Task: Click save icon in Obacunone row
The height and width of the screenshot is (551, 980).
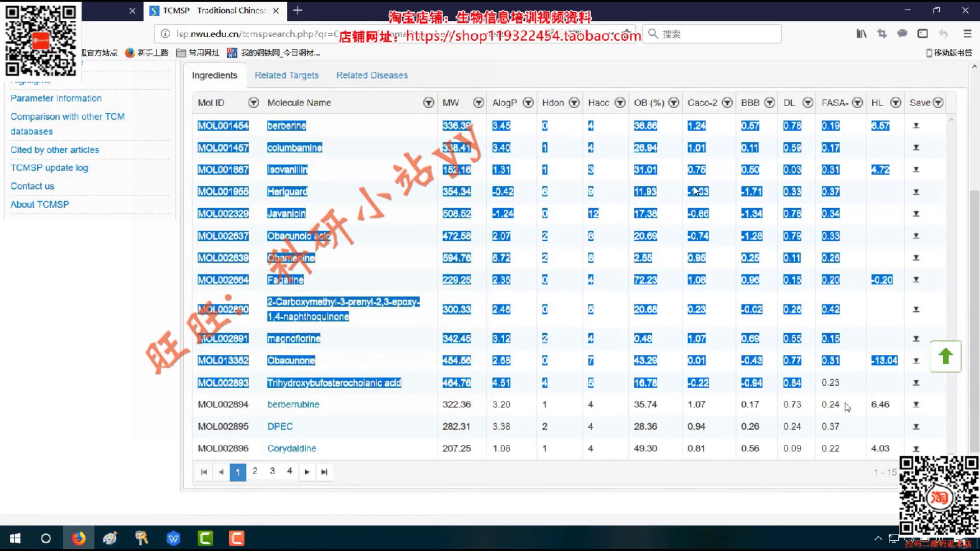Action: coord(916,361)
